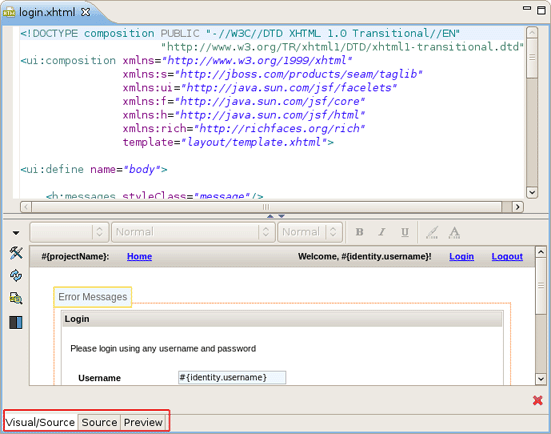The height and width of the screenshot is (434, 551).
Task: Click the red X icon at bottom right
Action: [x=537, y=400]
